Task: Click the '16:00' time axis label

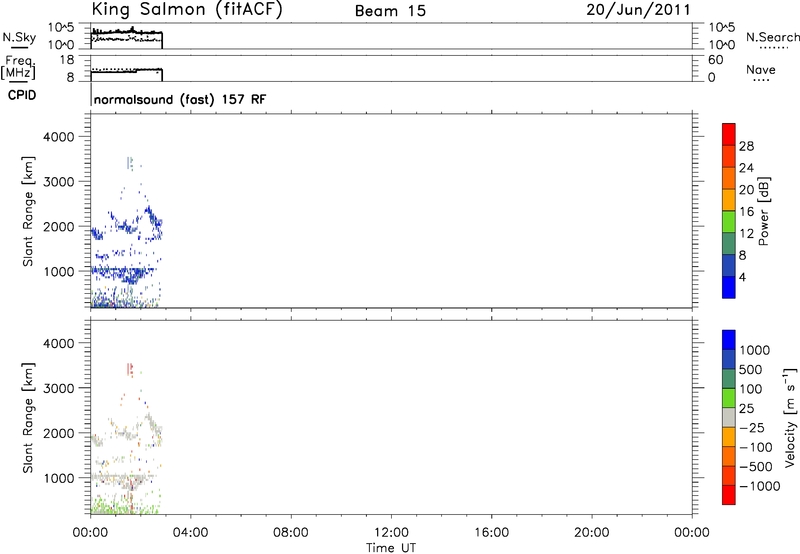Action: 491,533
